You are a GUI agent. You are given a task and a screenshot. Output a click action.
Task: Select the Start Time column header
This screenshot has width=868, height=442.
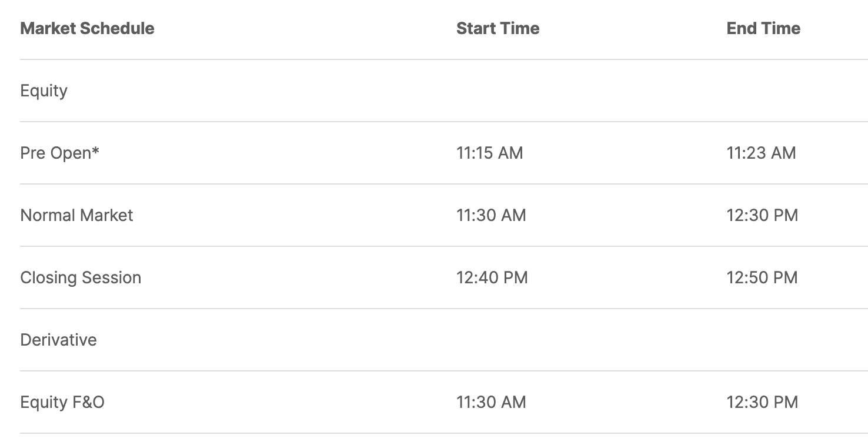tap(498, 28)
